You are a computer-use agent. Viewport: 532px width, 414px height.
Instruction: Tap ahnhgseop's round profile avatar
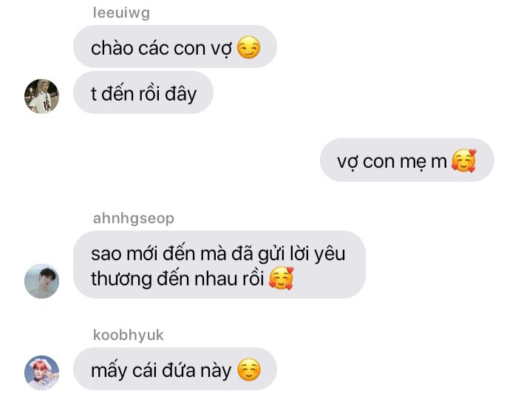pyautogui.click(x=41, y=282)
